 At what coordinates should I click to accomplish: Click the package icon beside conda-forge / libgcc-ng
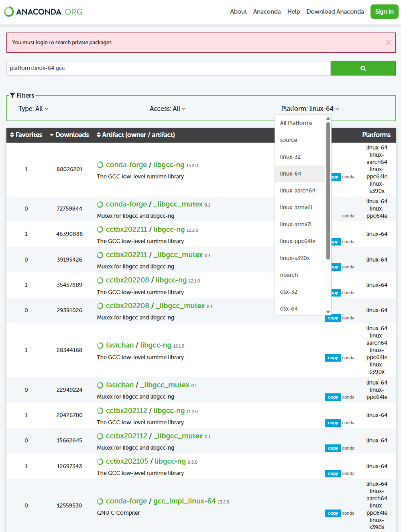pyautogui.click(x=100, y=165)
